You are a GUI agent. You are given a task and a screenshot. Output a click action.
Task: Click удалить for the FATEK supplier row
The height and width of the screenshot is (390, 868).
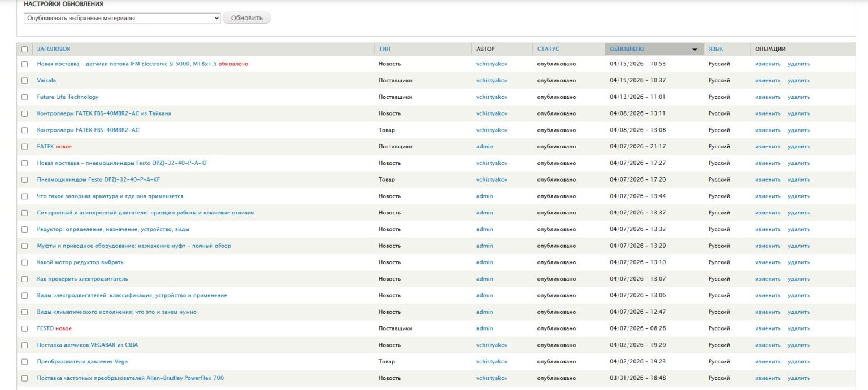click(x=798, y=146)
